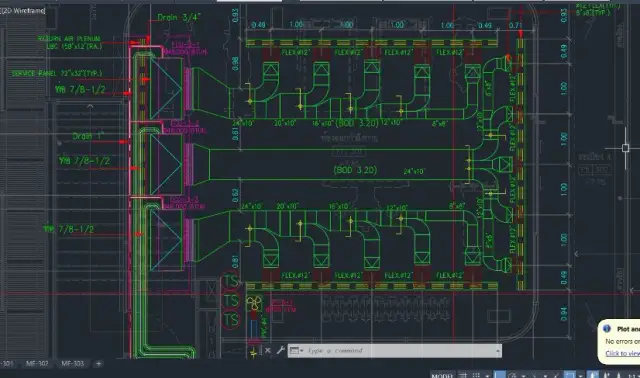This screenshot has height=378, width=640.
Task: Toggle object snap square icon
Action: click(x=570, y=375)
